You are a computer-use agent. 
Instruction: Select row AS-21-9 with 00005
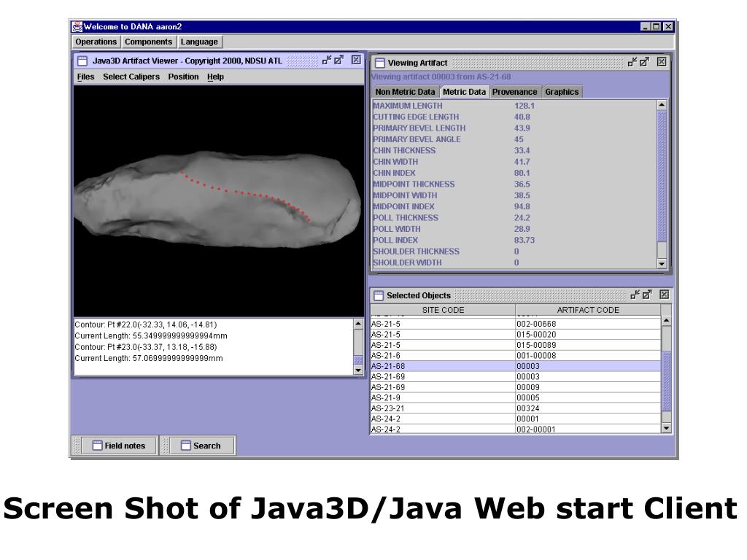(516, 397)
